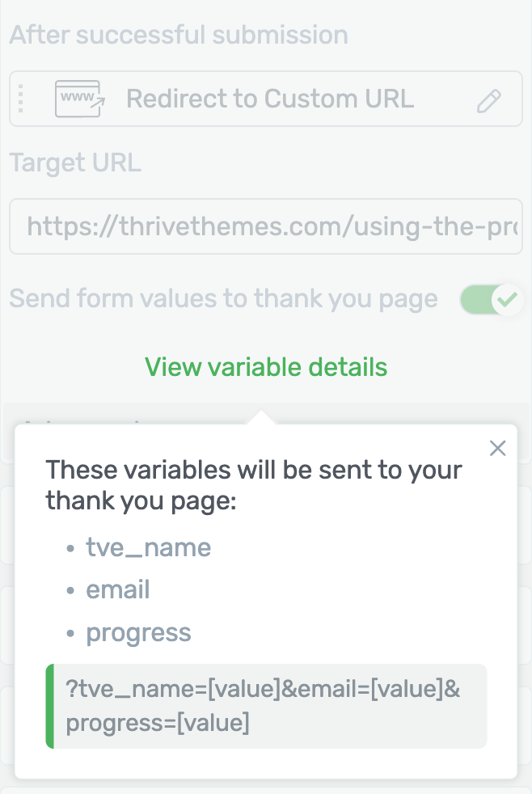Click the ?tve_name=[value]&email=[value]& query line
Viewport: 532px width, 794px height.
point(263,689)
